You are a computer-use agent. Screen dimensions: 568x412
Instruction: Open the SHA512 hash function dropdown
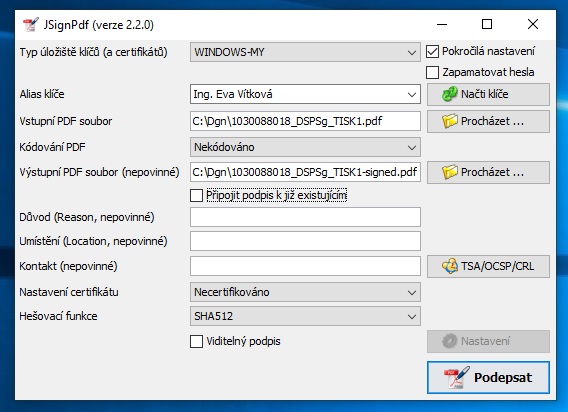pos(305,316)
